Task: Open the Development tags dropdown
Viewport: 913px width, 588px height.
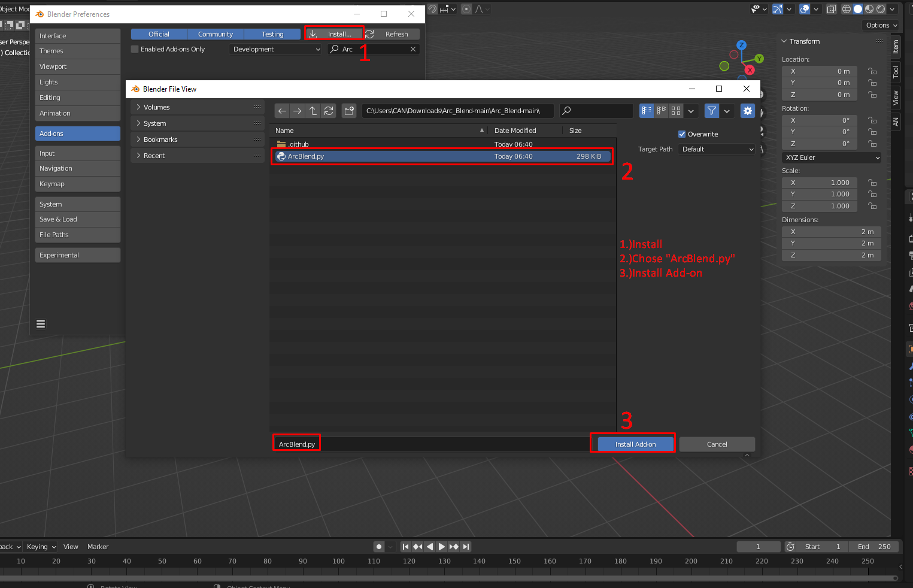Action: click(x=275, y=49)
